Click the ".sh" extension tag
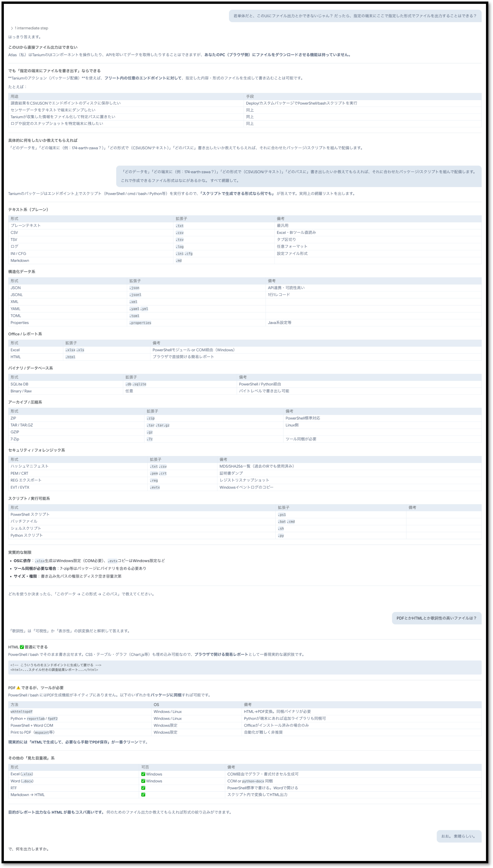 pos(281,529)
